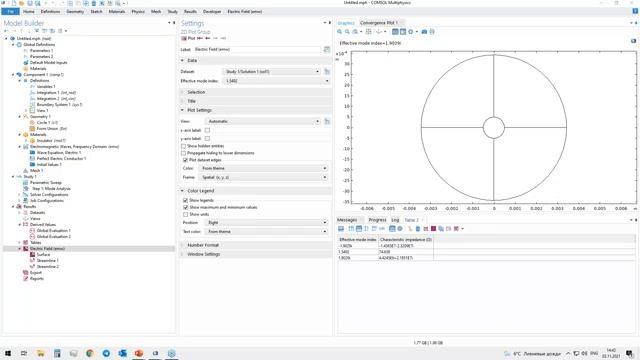Select Streamline 2 node
This screenshot has height=360, width=640.
[48, 267]
